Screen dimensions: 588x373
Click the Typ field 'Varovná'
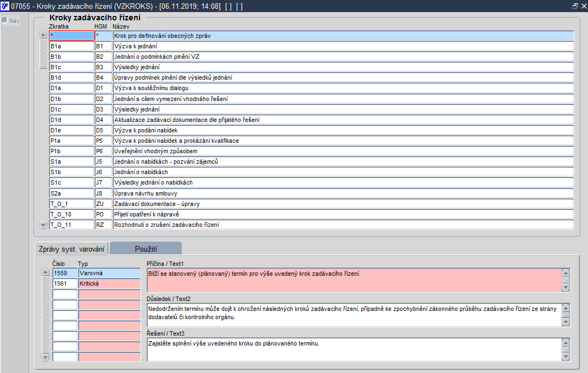(109, 273)
